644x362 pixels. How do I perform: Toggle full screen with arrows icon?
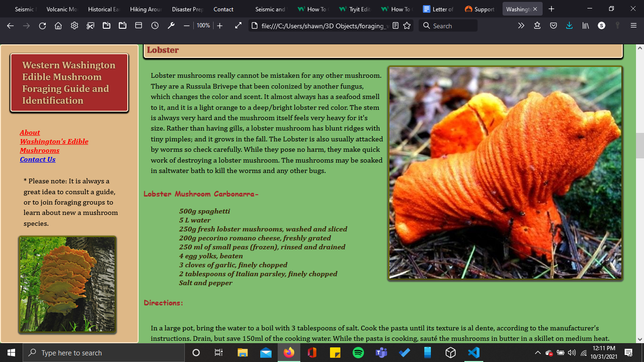[238, 26]
